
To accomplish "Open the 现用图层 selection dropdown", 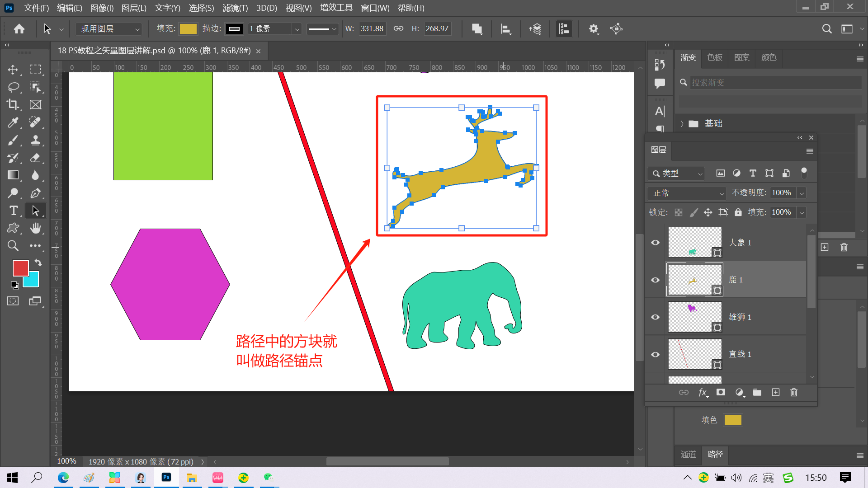I will [108, 29].
